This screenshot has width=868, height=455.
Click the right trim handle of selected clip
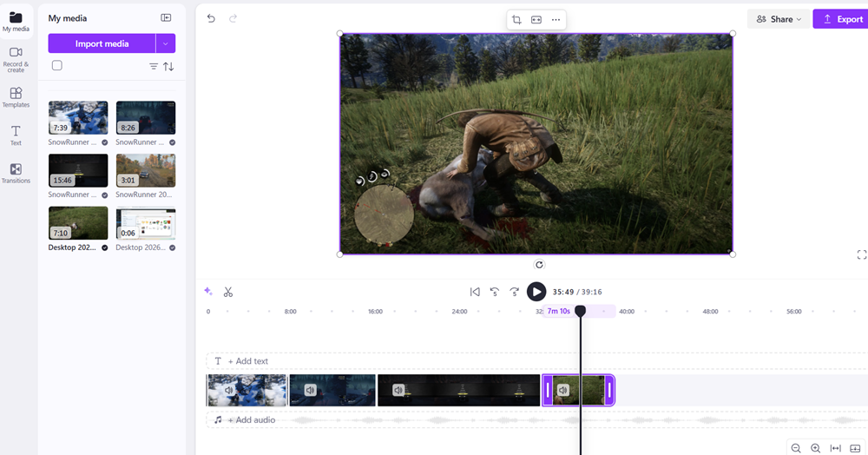(x=609, y=390)
